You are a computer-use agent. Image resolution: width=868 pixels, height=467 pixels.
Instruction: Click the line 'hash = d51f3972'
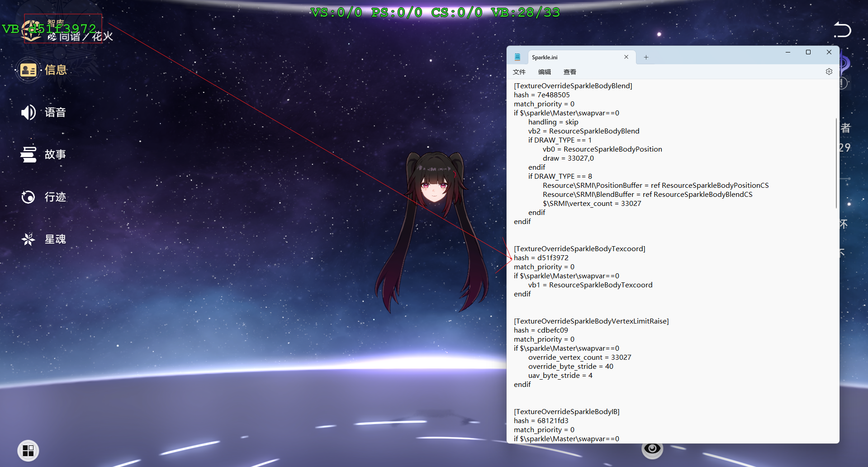pos(541,258)
